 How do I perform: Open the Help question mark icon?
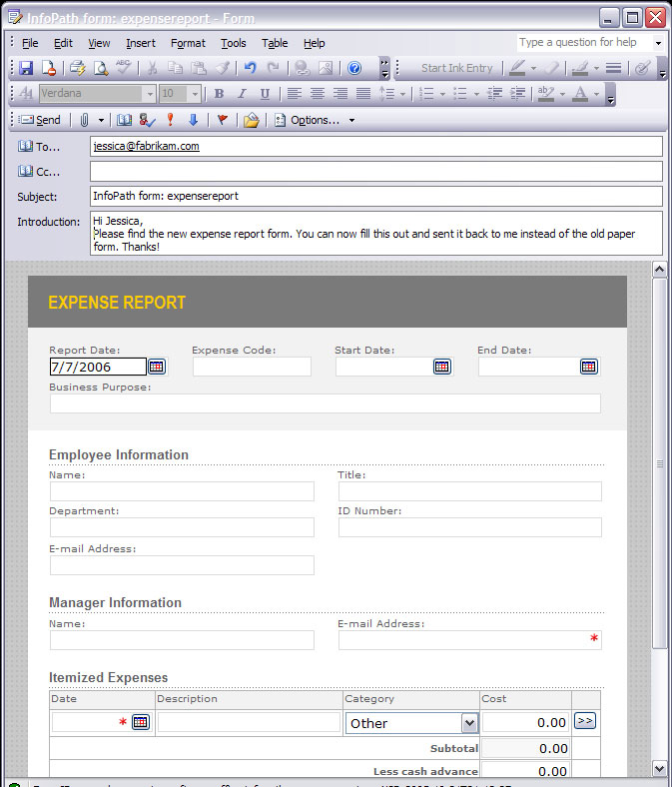click(x=353, y=68)
